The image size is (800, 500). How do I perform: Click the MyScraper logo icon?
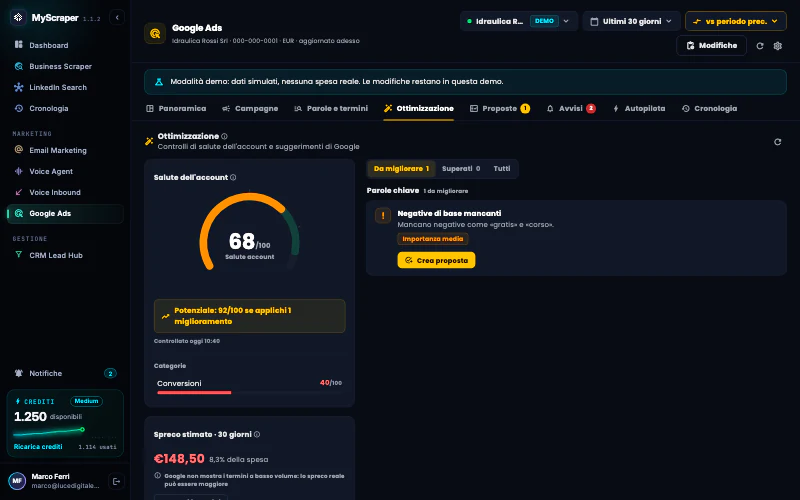click(x=18, y=17)
